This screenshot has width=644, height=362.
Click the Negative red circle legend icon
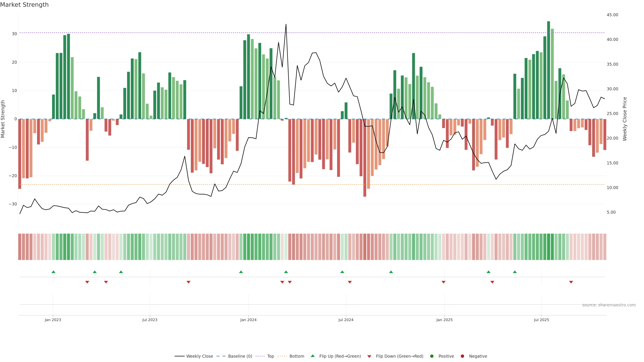coord(462,356)
